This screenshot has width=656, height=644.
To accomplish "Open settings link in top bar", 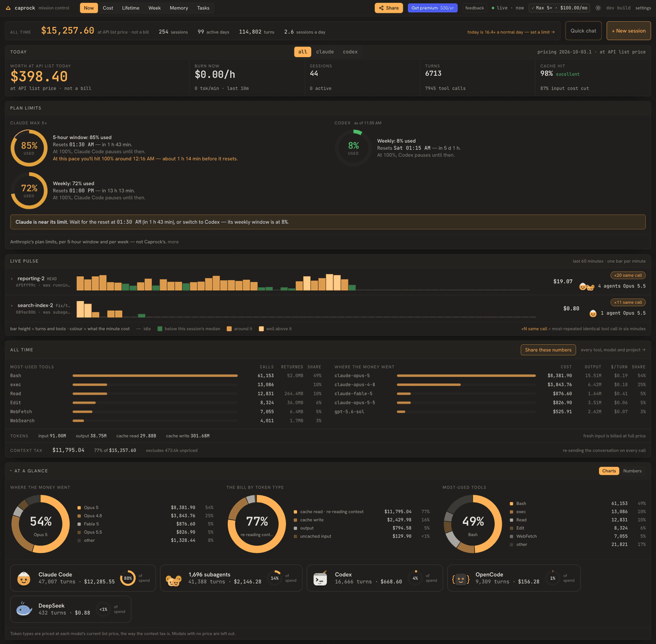I will pyautogui.click(x=643, y=8).
